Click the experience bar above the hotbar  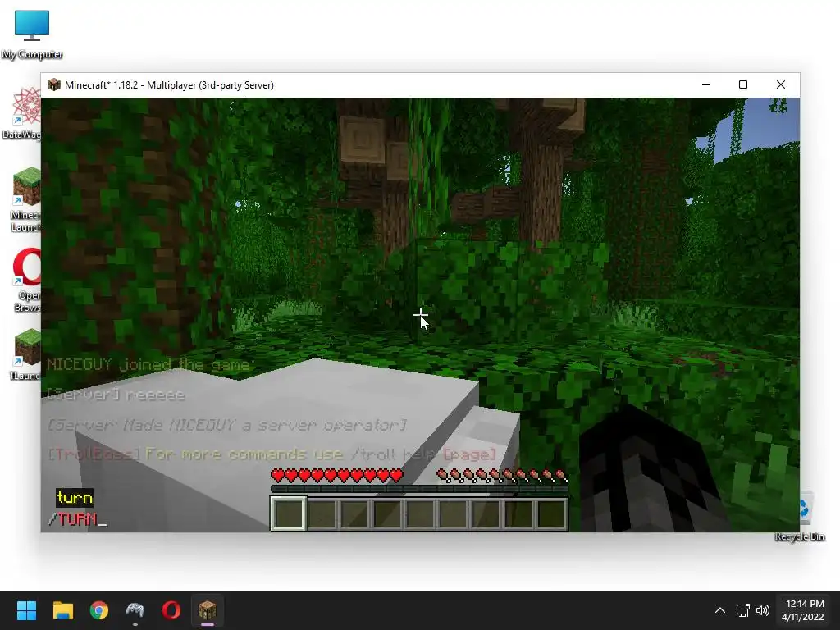click(x=419, y=489)
